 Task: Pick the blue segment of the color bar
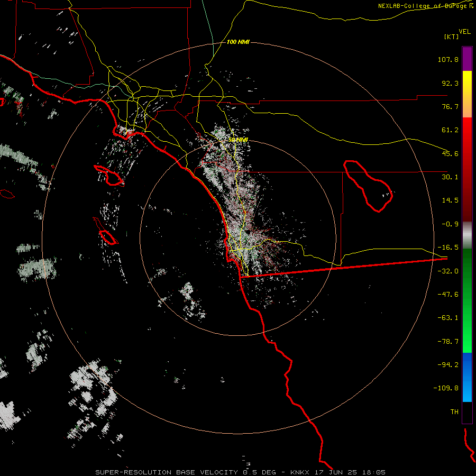[x=467, y=377]
